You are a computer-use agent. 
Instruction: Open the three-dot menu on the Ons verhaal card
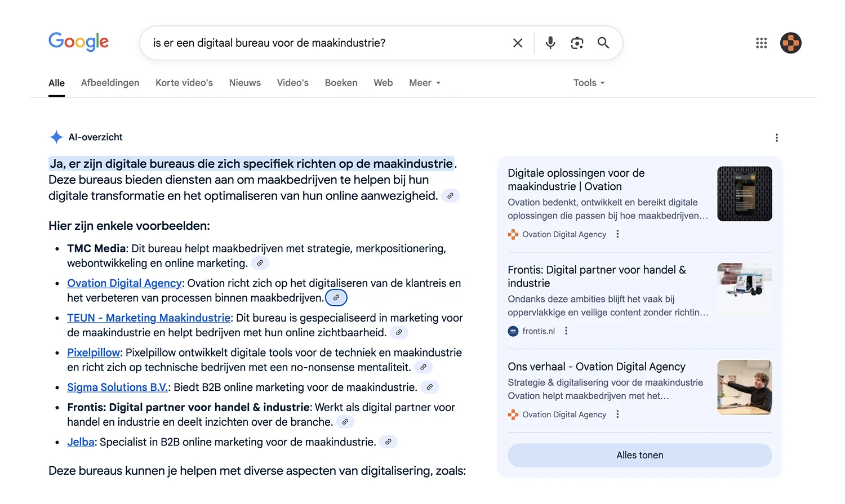point(617,414)
